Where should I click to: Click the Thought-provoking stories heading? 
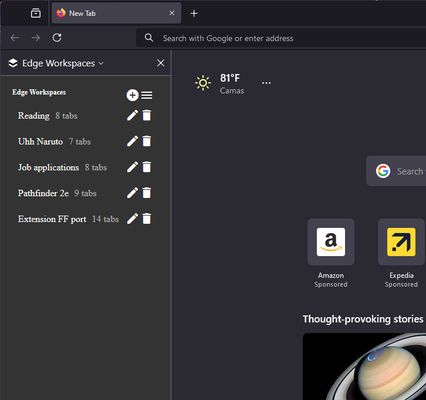point(363,319)
